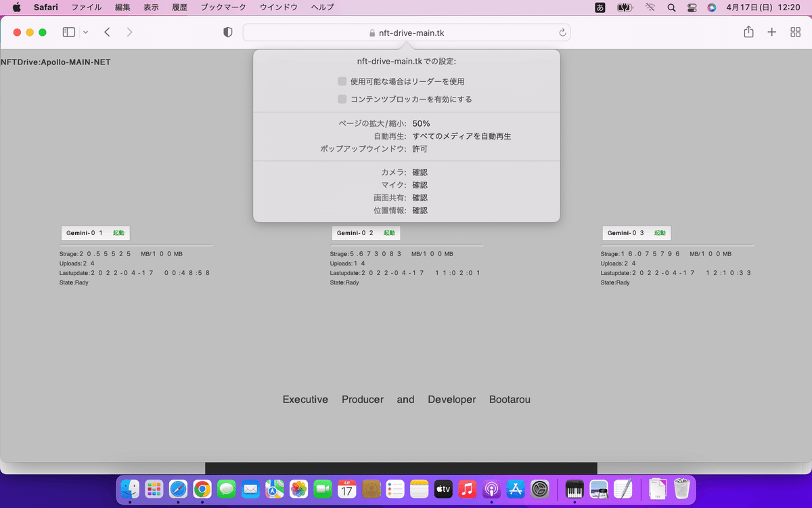Open the auto-play media setting dropdown
812x508 pixels.
[462, 136]
